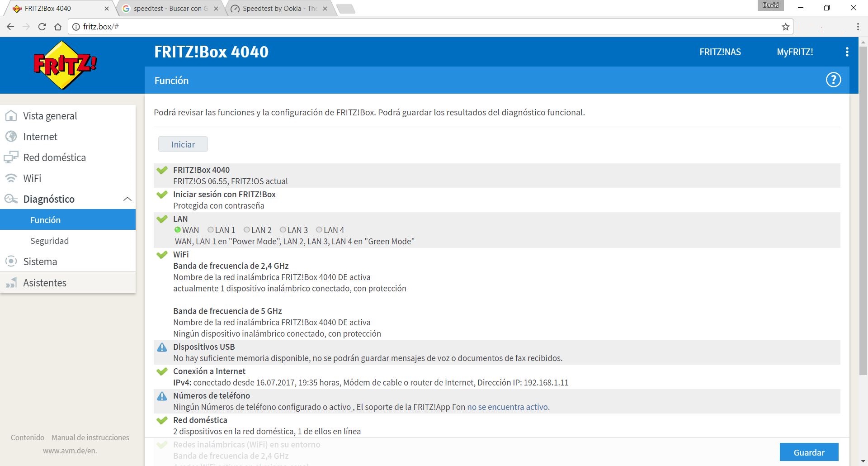Open Red doméstica settings

55,157
